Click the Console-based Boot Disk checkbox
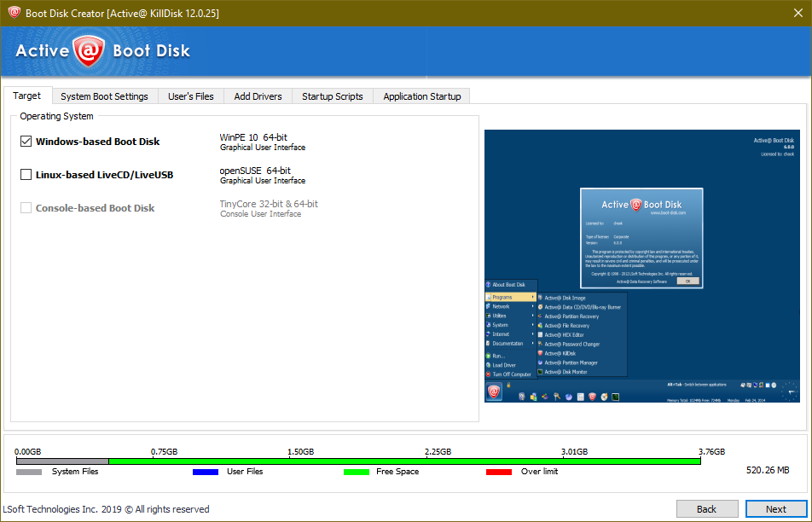The image size is (812, 522). [x=25, y=207]
